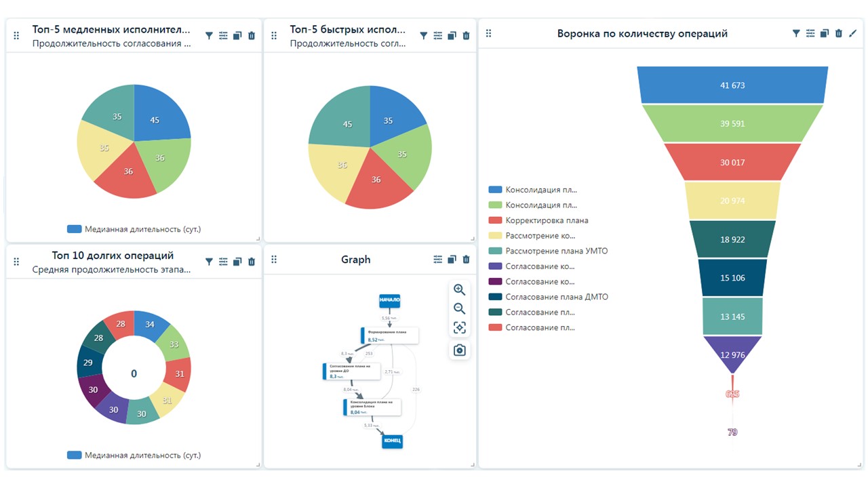Grab the drag handle of funnel widget
Image resolution: width=868 pixels, height=488 pixels.
[x=489, y=33]
